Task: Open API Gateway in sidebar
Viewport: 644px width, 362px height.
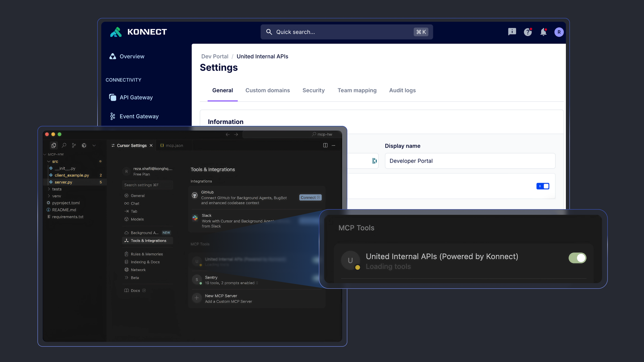Action: coord(136,97)
